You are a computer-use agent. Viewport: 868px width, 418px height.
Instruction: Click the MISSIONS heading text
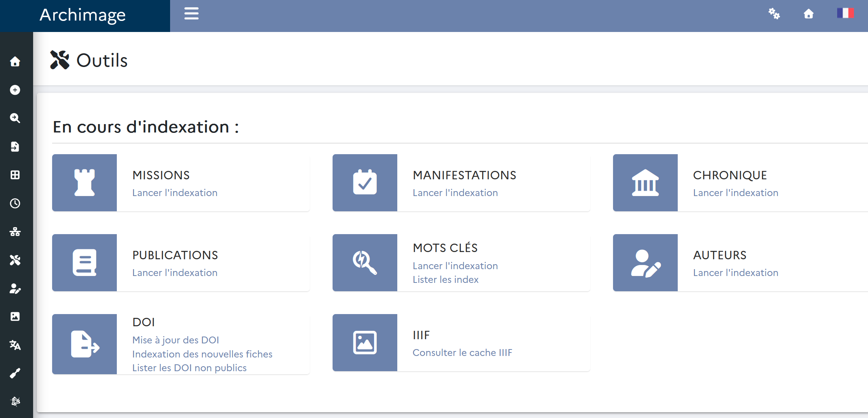tap(161, 175)
